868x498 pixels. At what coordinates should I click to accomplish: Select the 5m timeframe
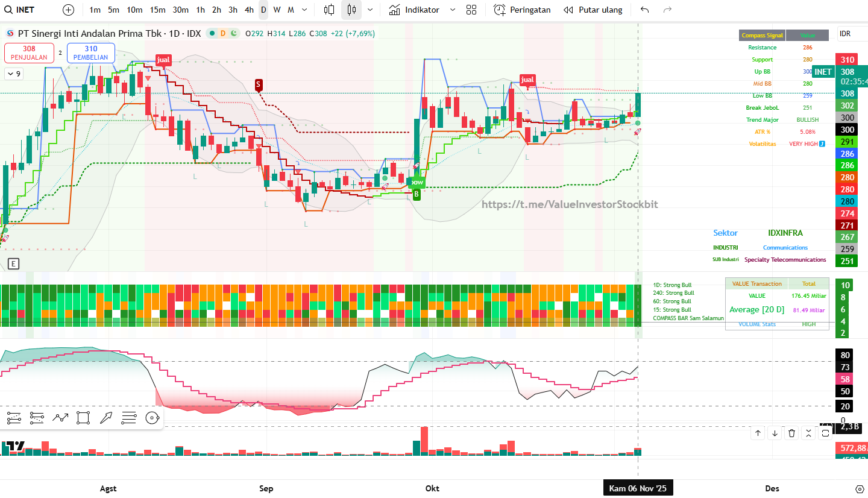113,10
